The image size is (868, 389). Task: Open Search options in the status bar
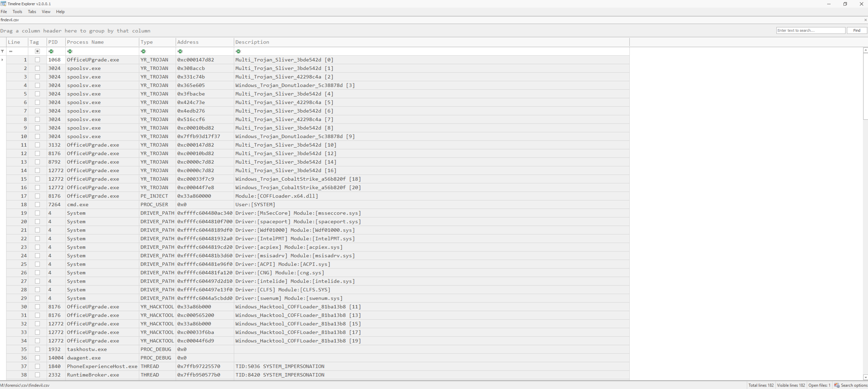click(851, 385)
